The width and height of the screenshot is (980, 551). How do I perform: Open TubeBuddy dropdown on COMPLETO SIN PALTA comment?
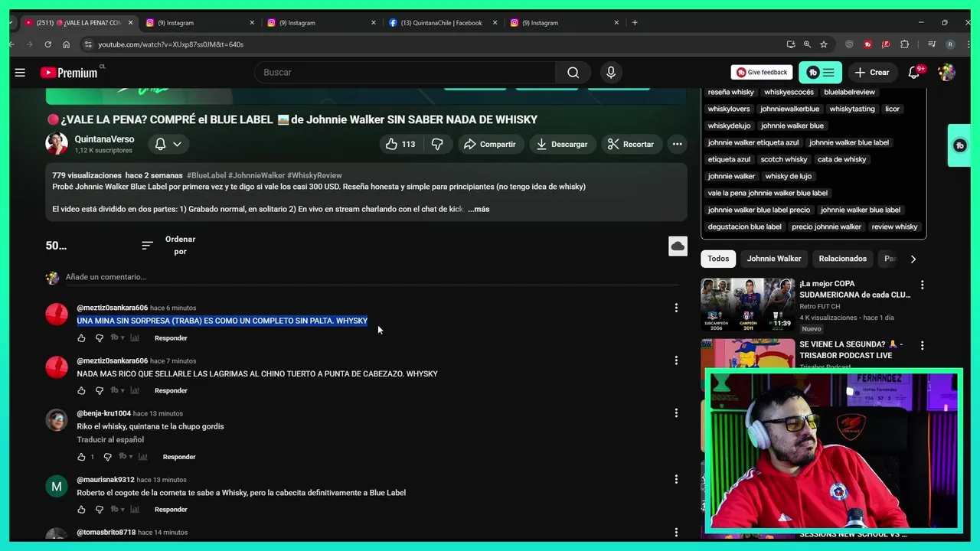[x=117, y=337]
